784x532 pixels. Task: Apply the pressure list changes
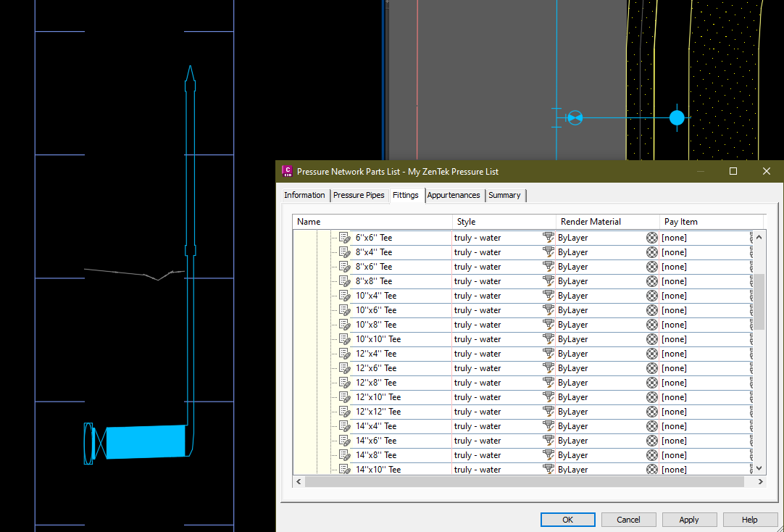point(689,519)
